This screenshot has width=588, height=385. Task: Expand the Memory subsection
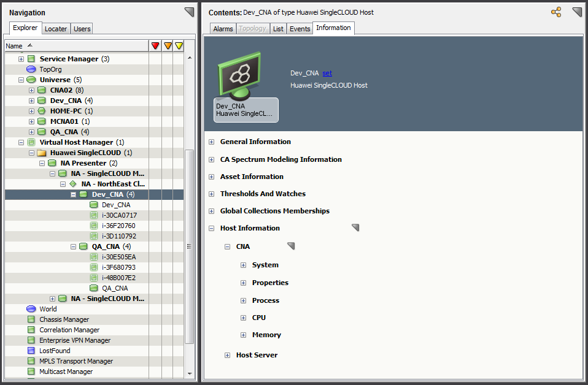[244, 335]
